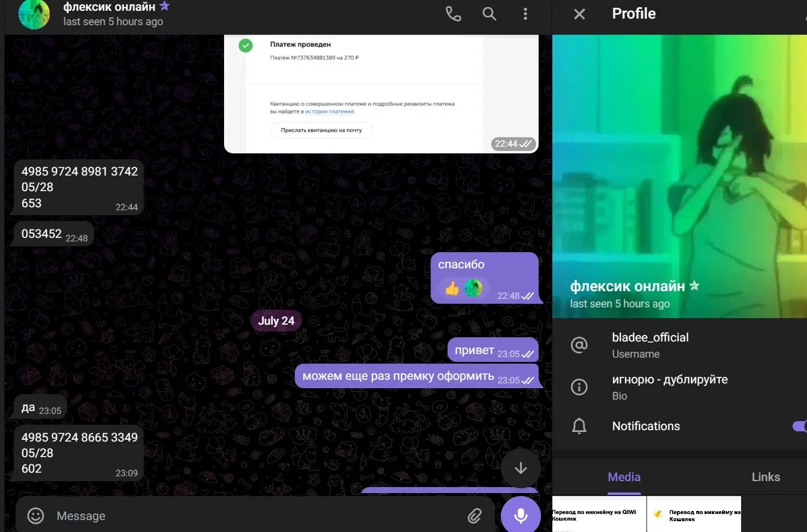Open search in this chat

(489, 14)
